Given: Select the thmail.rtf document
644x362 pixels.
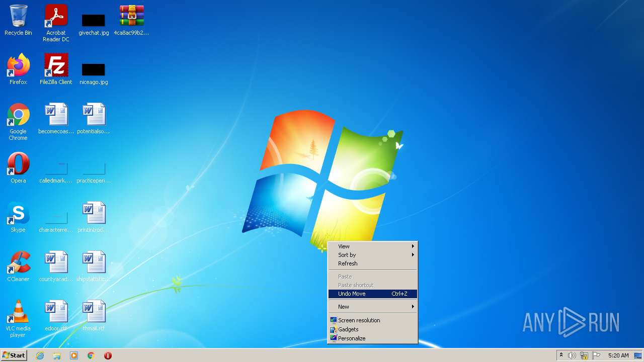Looking at the screenshot, I should click(94, 316).
